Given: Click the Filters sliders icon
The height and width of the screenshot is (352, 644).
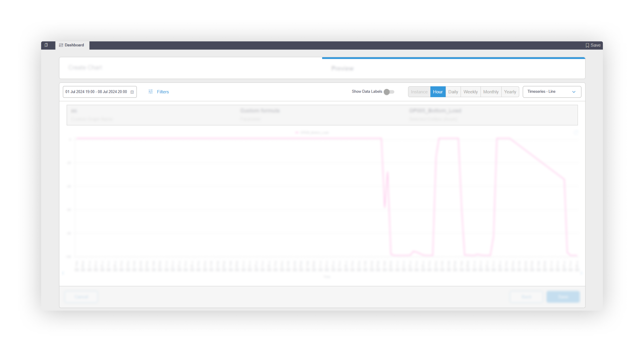Looking at the screenshot, I should click(151, 92).
